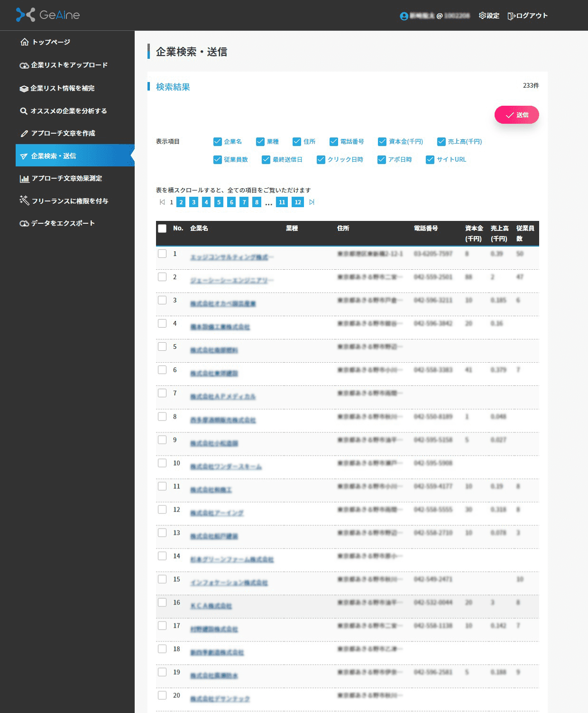Go to results page 8
588x713 pixels.
[x=257, y=202]
